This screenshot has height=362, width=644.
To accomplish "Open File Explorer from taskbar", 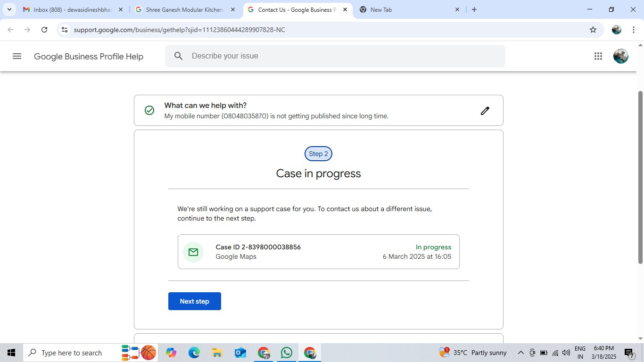I will point(217,353).
